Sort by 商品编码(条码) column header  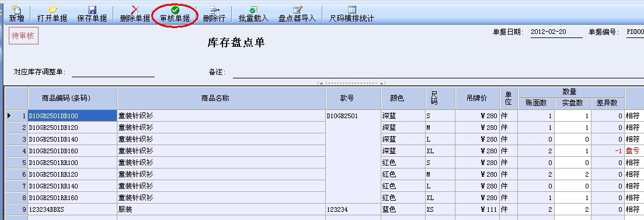click(72, 98)
